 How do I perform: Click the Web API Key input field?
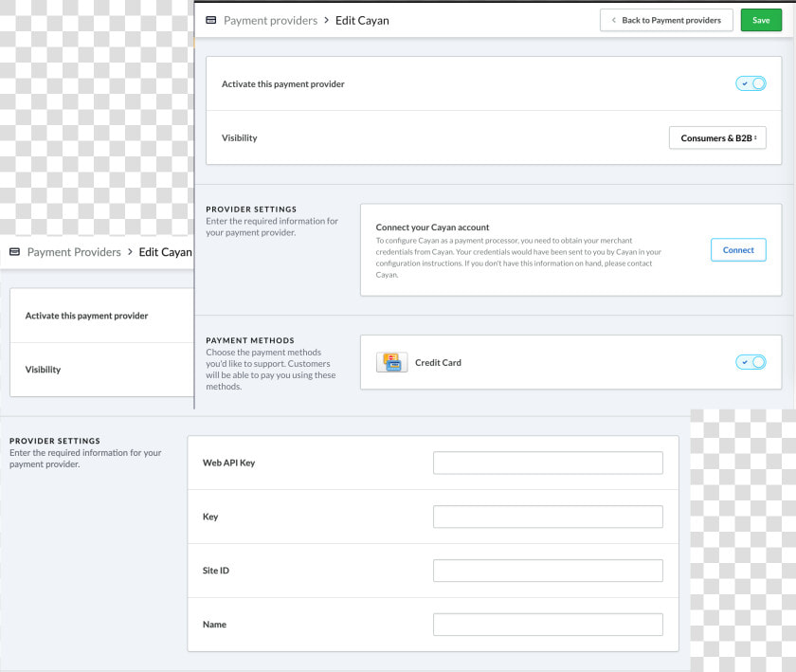(548, 463)
